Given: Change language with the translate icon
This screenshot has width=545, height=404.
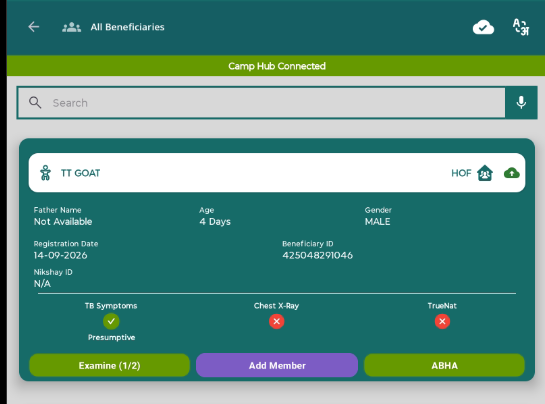Looking at the screenshot, I should click(521, 27).
